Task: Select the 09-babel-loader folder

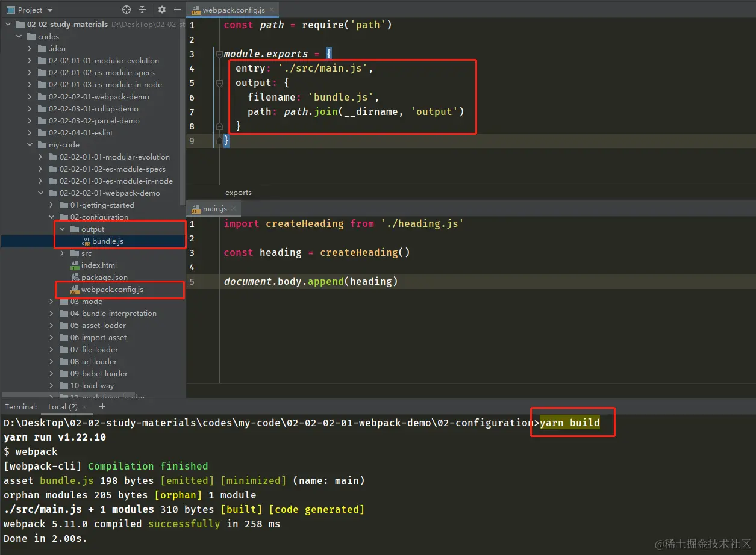Action: pos(99,374)
